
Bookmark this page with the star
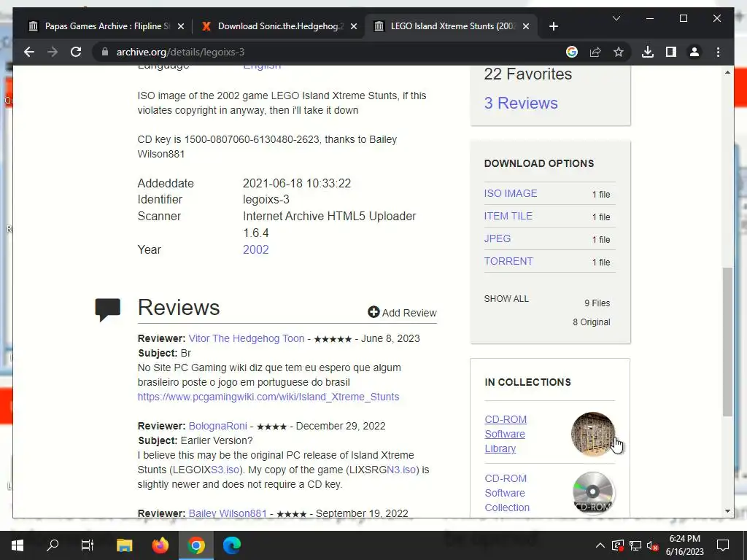(619, 52)
